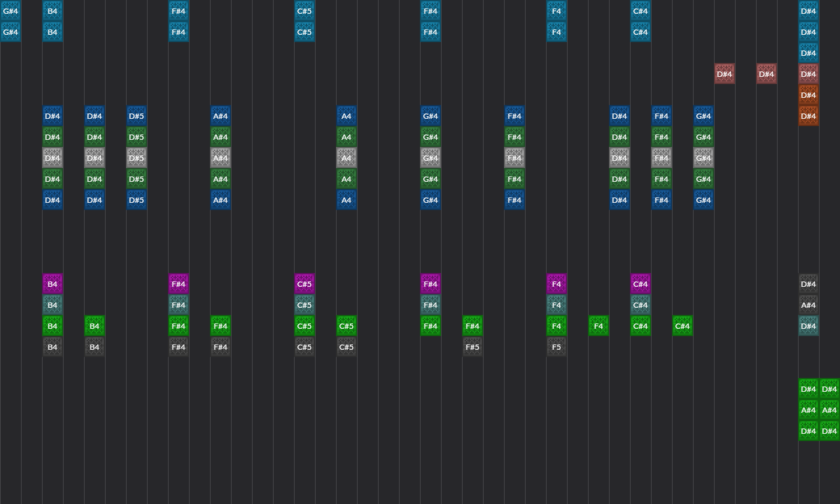
Task: Click the dark gray F5 note
Action: tap(556, 347)
